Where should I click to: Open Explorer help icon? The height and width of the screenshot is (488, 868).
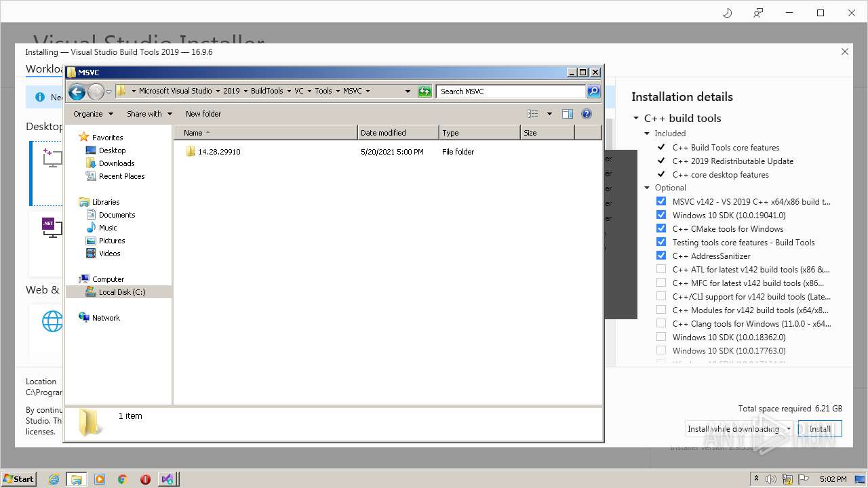coord(587,114)
